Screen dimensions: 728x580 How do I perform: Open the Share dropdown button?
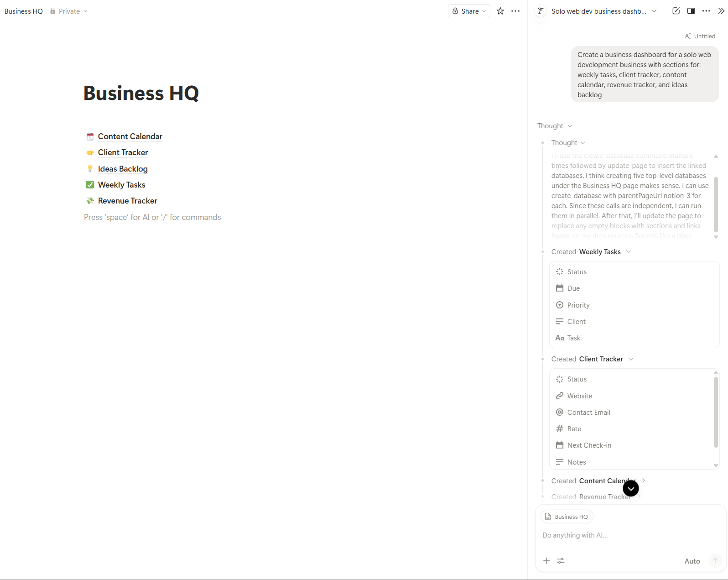469,11
